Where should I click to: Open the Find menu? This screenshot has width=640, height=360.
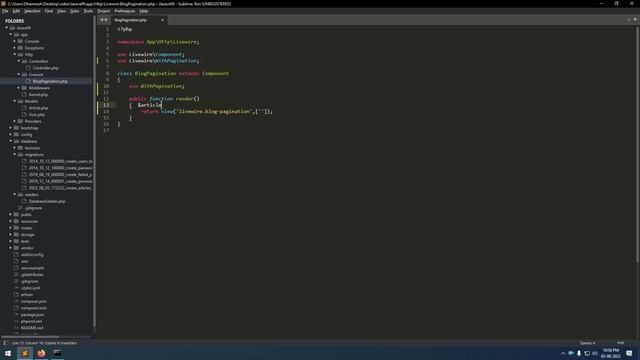(x=49, y=11)
